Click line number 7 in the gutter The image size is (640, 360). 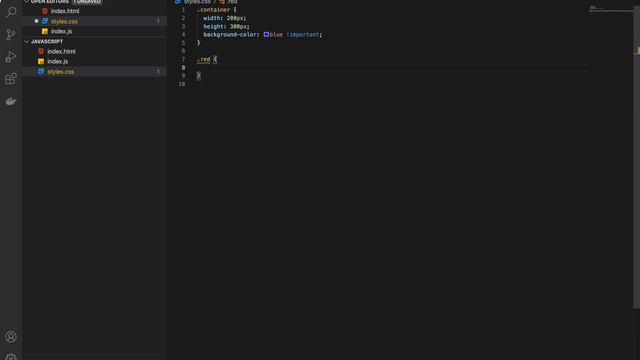[x=183, y=60]
